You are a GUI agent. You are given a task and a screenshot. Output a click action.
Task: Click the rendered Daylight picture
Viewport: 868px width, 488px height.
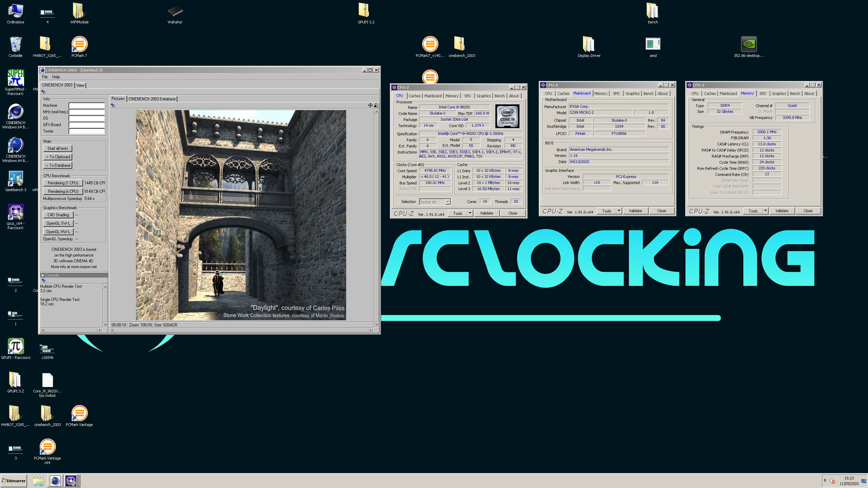241,215
